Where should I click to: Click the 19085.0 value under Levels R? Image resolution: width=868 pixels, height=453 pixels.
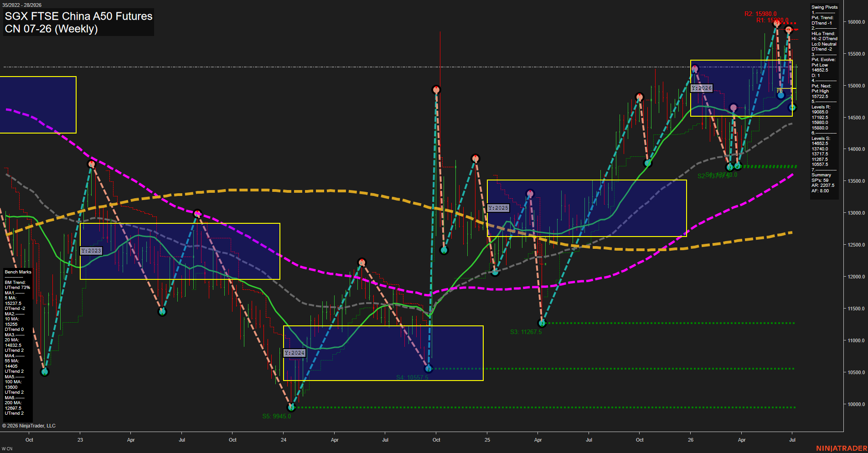point(820,112)
